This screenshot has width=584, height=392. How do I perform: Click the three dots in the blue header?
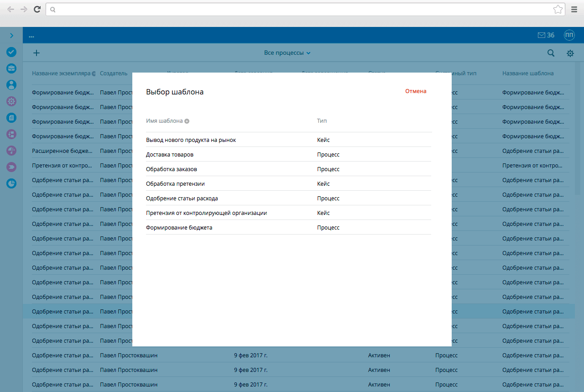31,36
